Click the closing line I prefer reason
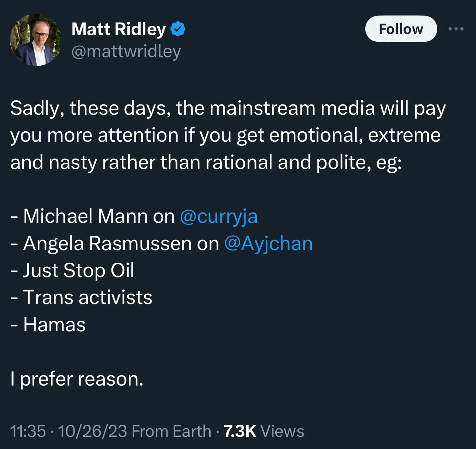Image resolution: width=476 pixels, height=449 pixels. tap(77, 379)
